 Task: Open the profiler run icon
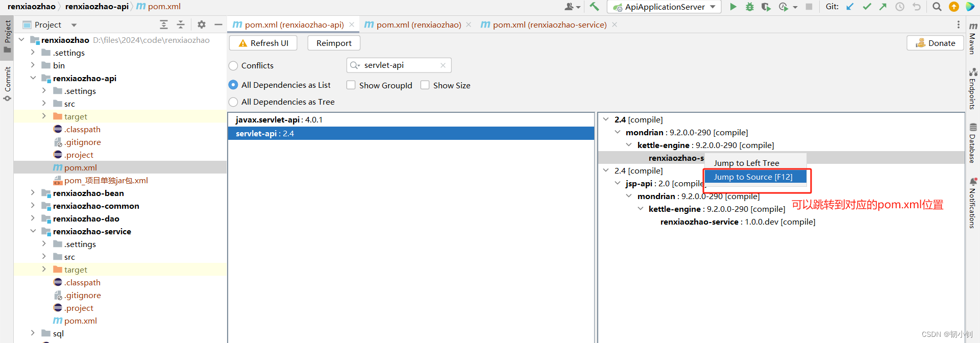tap(783, 7)
